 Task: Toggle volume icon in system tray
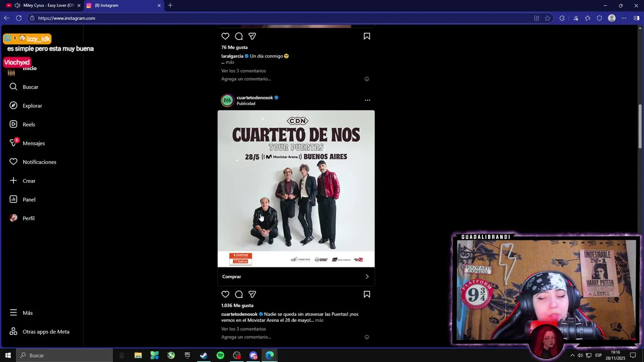pos(580,355)
